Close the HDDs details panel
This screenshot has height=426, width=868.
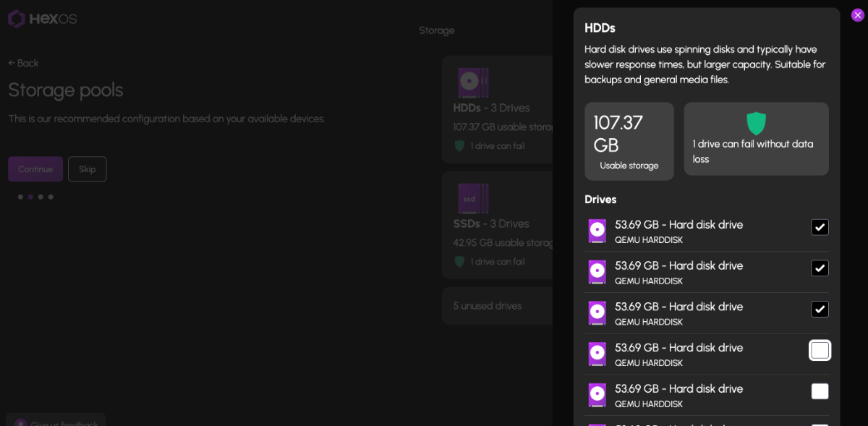click(857, 15)
